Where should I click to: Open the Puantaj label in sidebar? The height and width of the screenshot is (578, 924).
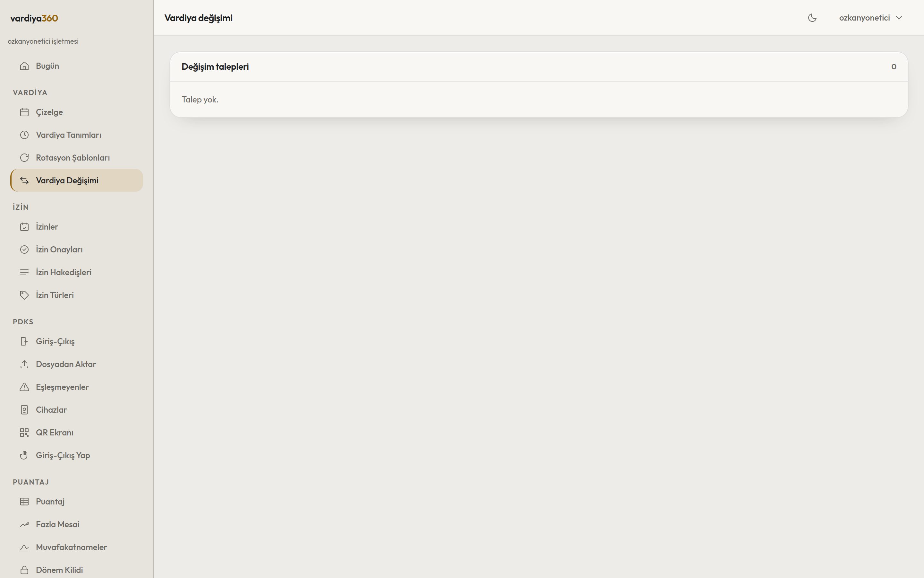point(50,502)
